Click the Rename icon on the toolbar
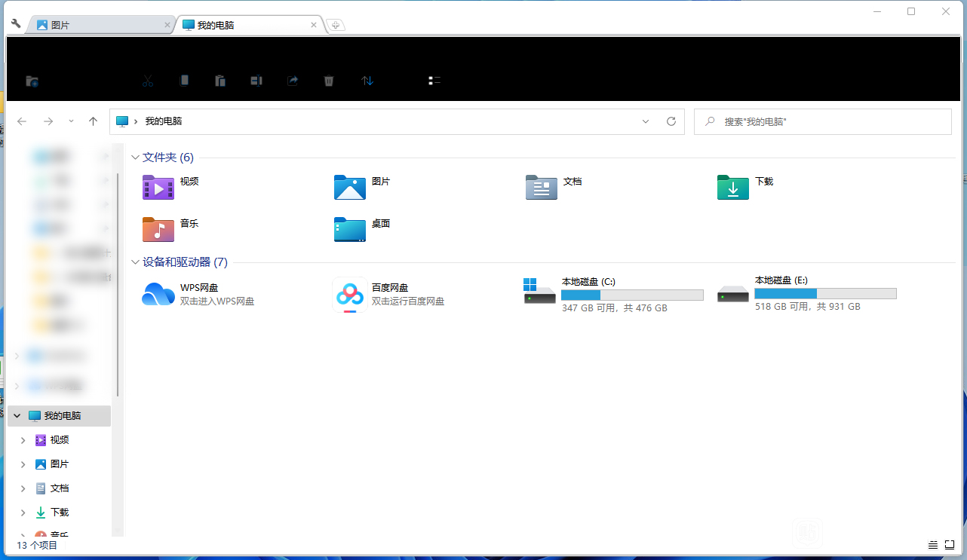 (x=256, y=81)
